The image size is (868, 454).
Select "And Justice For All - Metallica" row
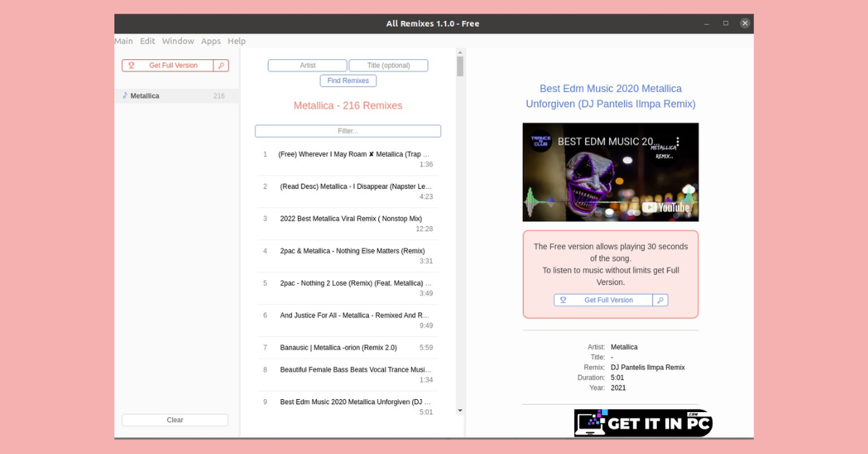(348, 320)
